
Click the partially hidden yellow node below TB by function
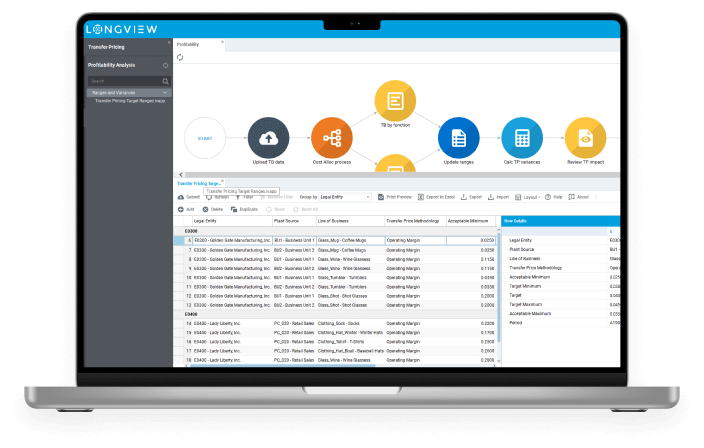395,163
